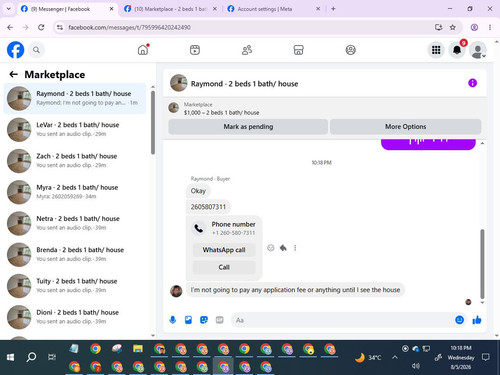
Task: Open the Task View icon
Action: pos(52,357)
